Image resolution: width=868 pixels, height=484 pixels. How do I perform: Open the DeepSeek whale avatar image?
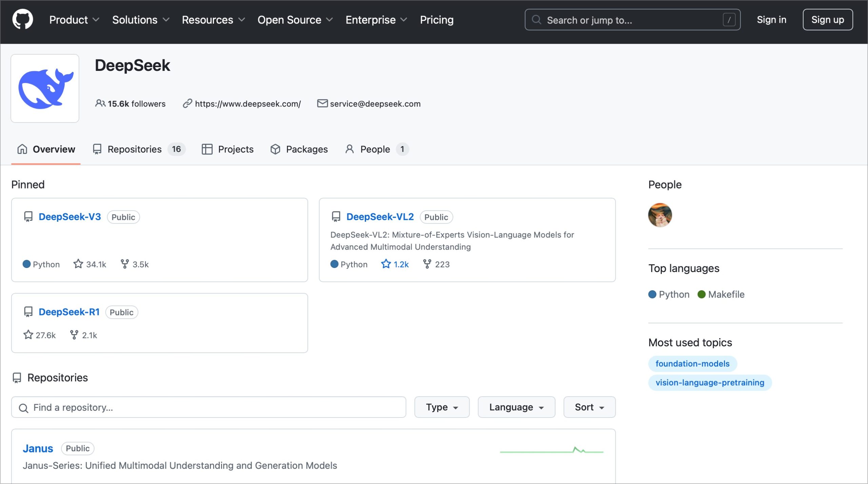click(45, 89)
